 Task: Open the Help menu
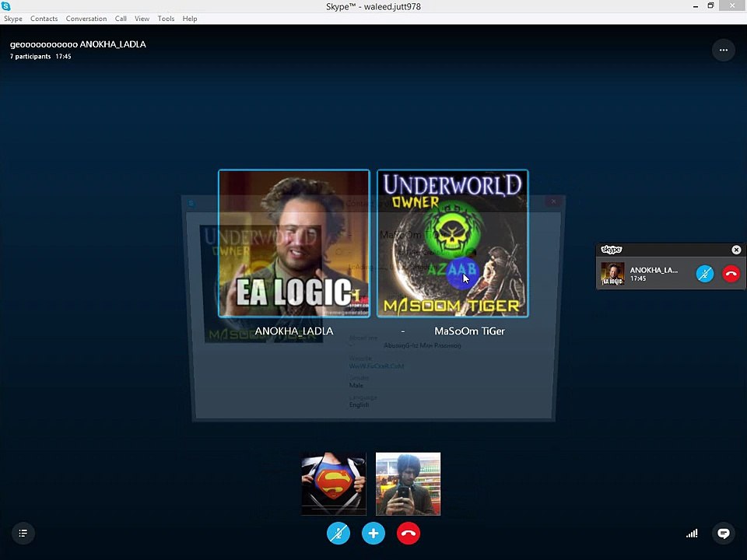tap(190, 19)
